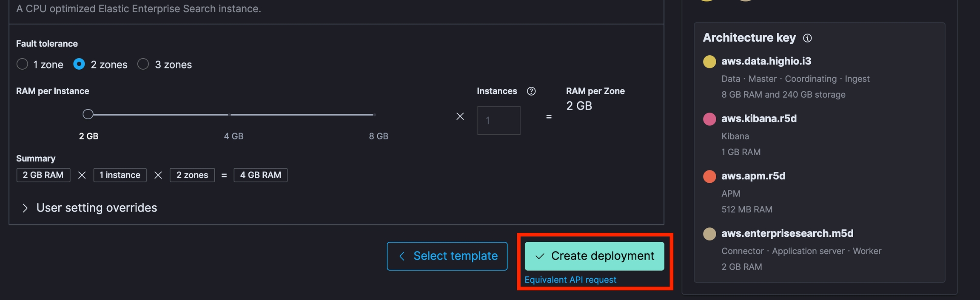Select the 1 zone fault tolerance option
The image size is (980, 300).
[40, 65]
